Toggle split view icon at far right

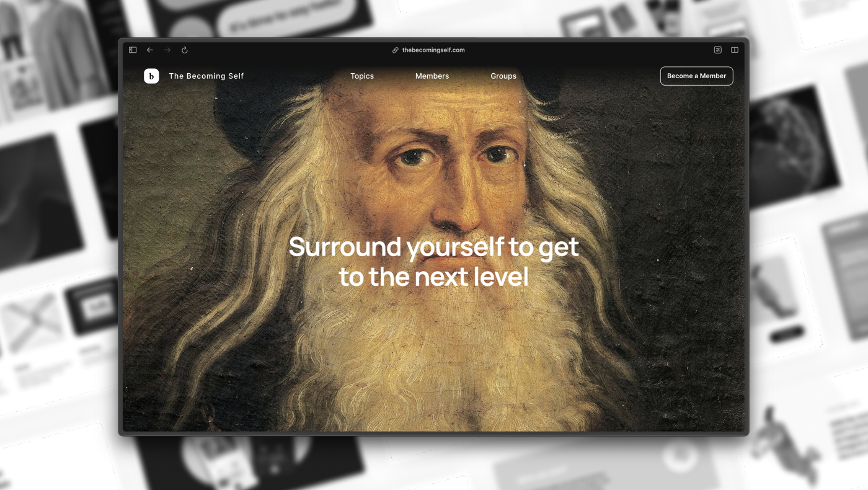click(735, 50)
